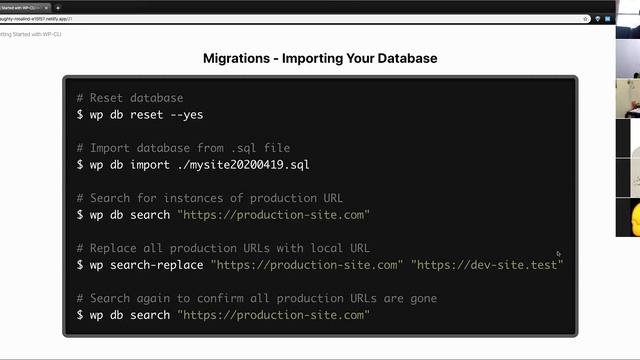
Task: Click the '# Import database from .sql file' comment
Action: pos(183,148)
